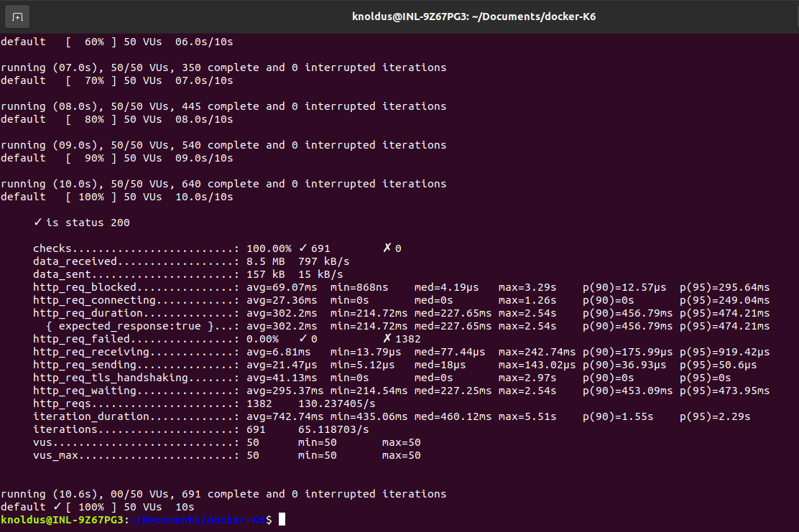Select the 'http_req_tls_handshaking' metric label
This screenshot has width=799, height=532.
point(111,378)
